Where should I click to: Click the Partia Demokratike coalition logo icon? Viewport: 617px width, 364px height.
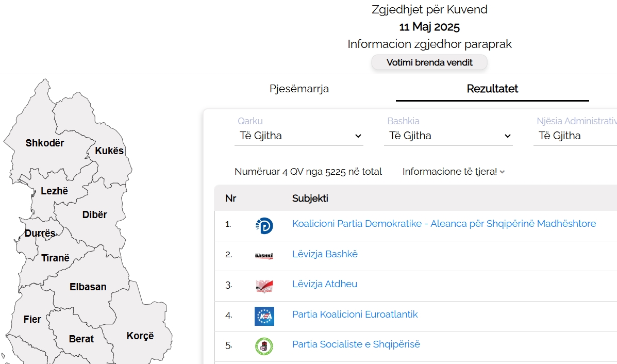pos(264,225)
